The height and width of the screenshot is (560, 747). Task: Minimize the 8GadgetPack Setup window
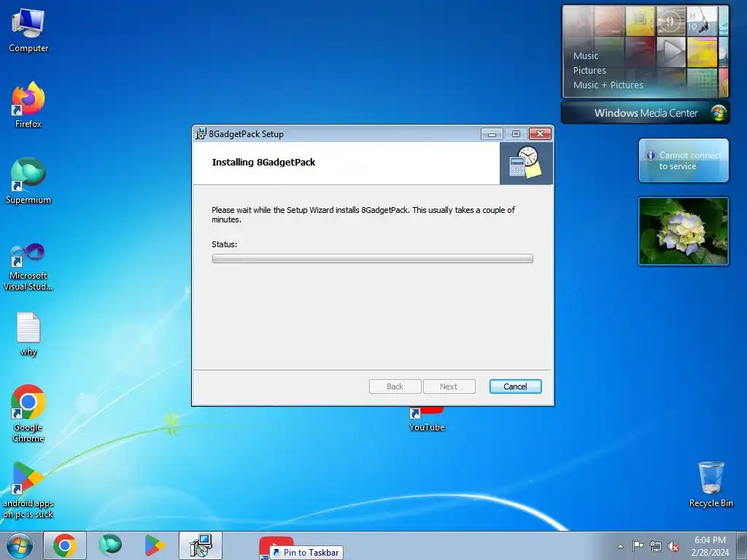tap(492, 134)
